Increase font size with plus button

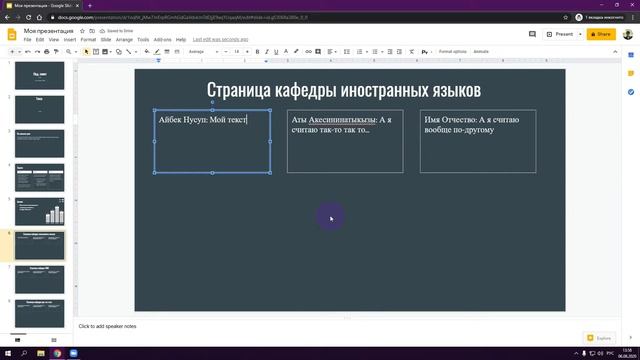(247, 52)
